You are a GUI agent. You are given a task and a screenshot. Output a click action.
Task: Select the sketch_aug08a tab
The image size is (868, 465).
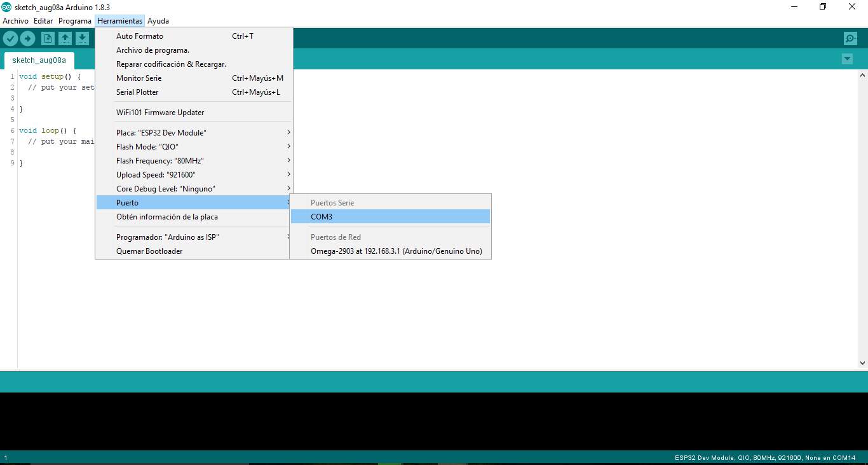coord(39,60)
